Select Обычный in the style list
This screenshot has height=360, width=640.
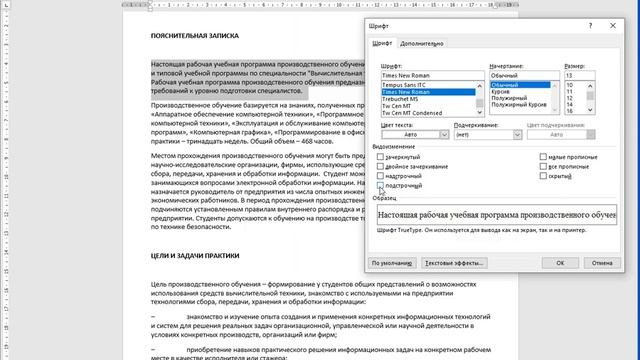[520, 85]
